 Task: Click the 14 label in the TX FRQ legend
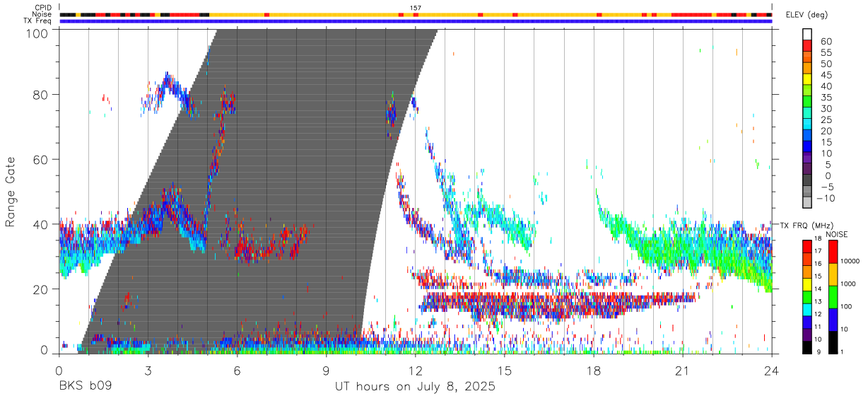click(819, 288)
